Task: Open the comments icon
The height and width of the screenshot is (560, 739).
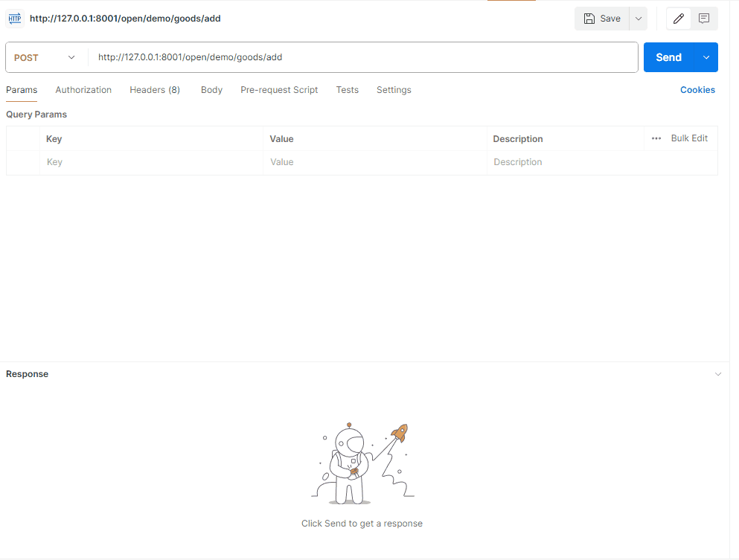Action: (x=704, y=19)
